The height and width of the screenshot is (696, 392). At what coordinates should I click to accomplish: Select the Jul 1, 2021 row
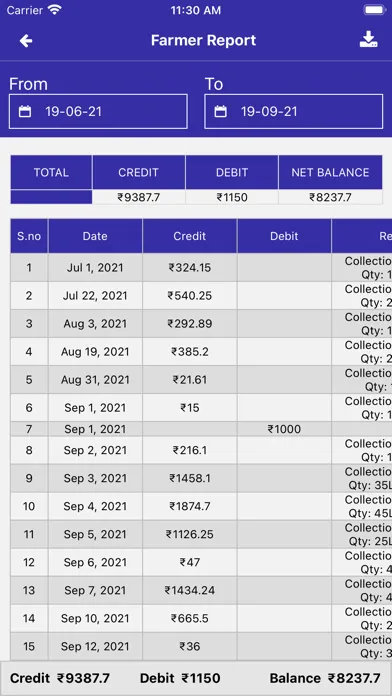(201, 268)
